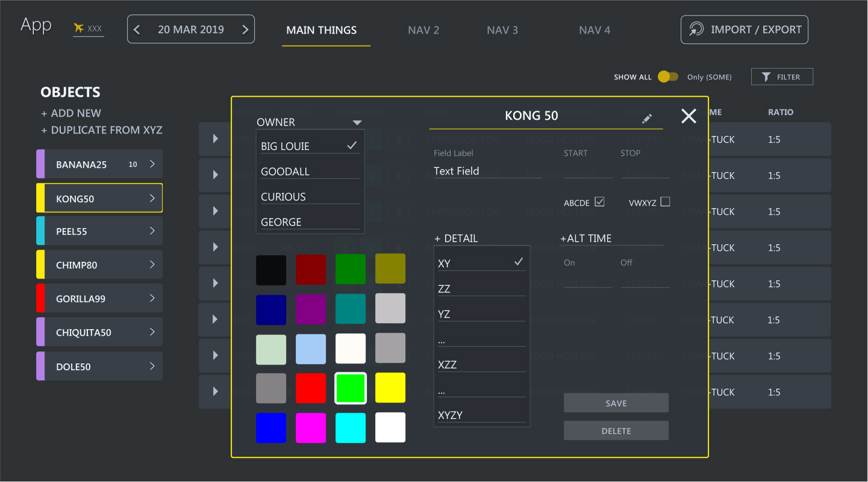The height and width of the screenshot is (482, 868).
Task: Pick the teal color swatch
Action: click(x=351, y=309)
